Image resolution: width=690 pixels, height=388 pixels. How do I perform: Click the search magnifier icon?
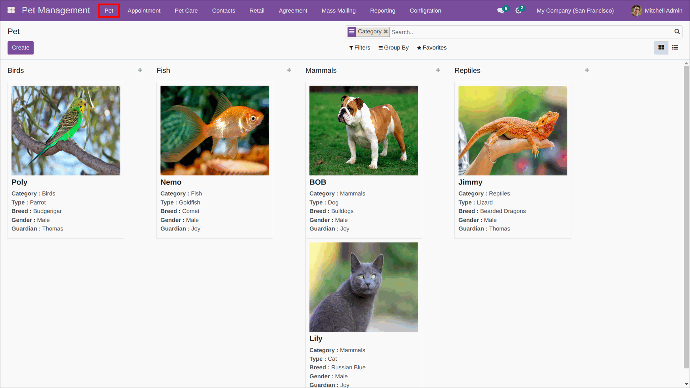click(x=677, y=32)
